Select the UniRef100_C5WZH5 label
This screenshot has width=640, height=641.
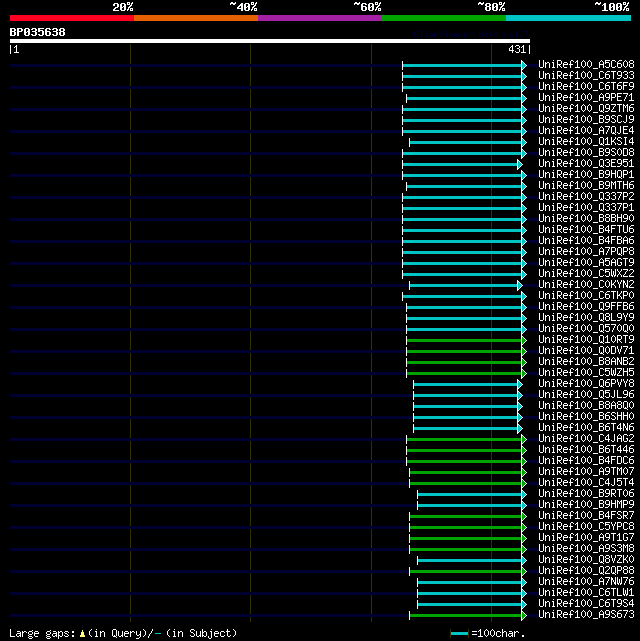tap(586, 373)
